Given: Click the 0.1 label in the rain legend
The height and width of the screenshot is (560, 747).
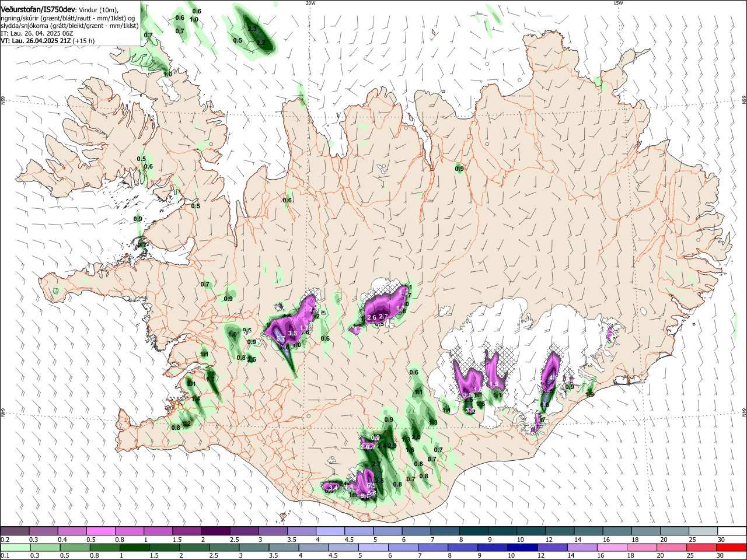Looking at the screenshot, I should pos(5,556).
